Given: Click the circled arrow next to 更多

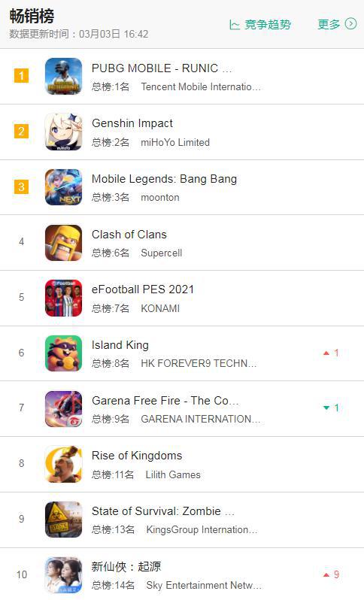Looking at the screenshot, I should click(x=350, y=24).
